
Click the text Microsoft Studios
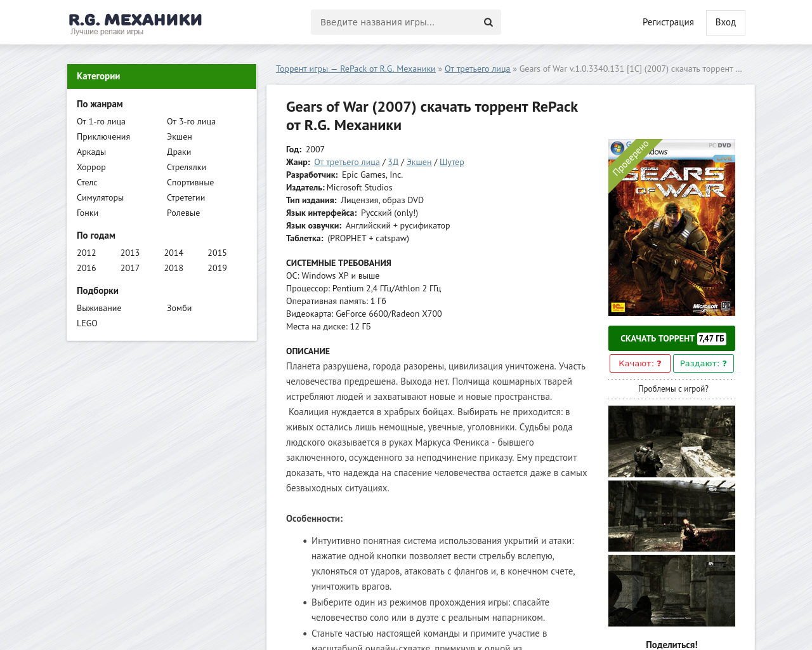point(360,187)
